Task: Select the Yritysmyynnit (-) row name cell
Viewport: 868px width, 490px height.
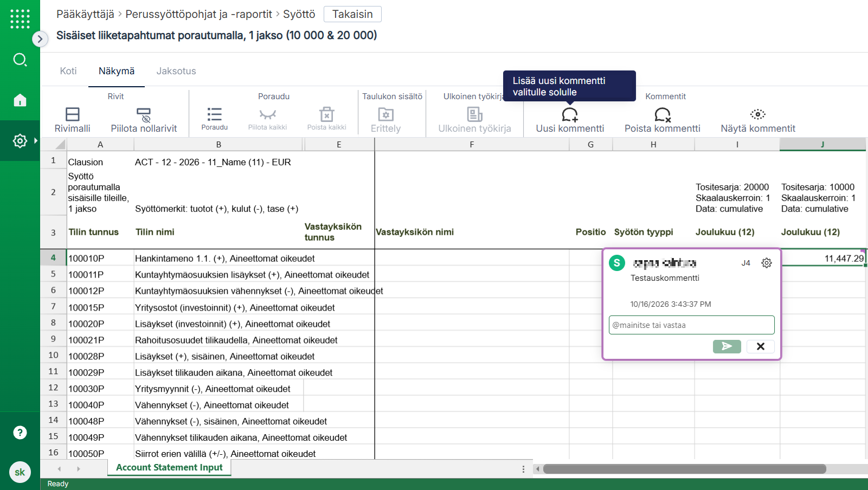Action: coord(218,389)
